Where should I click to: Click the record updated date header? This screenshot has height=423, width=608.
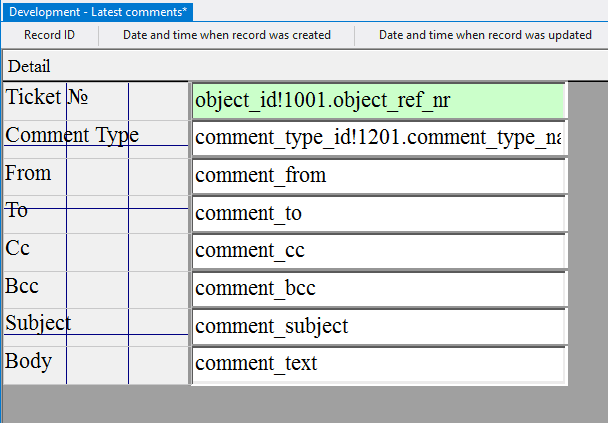point(484,35)
